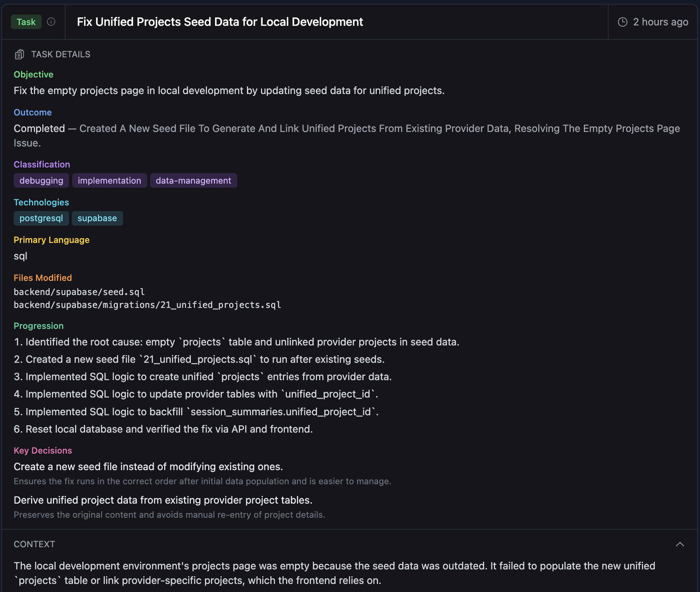Image resolution: width=700 pixels, height=592 pixels.
Task: Click the Objective section heading
Action: coord(33,74)
